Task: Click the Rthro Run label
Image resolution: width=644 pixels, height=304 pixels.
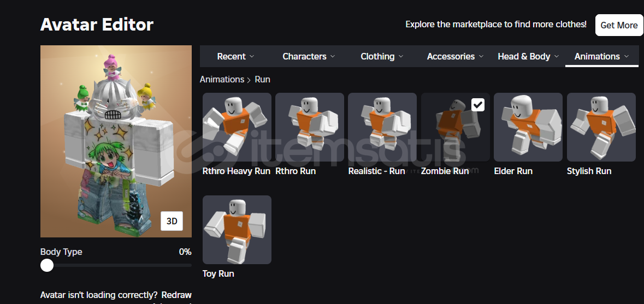Action: point(296,171)
